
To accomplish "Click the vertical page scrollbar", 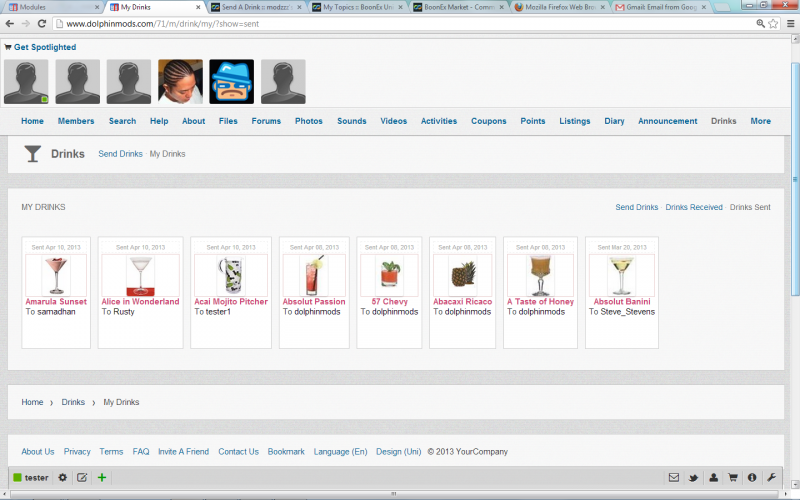I will click(795, 179).
